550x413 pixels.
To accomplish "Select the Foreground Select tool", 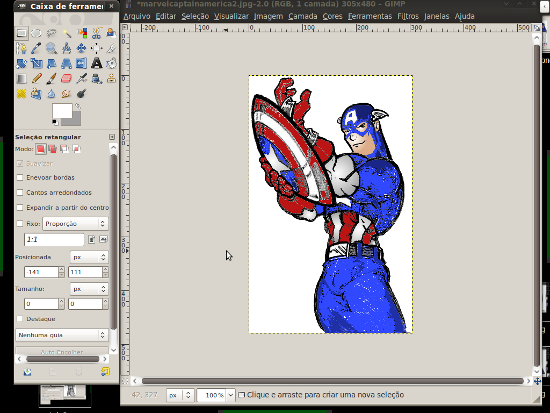I will point(111,33).
